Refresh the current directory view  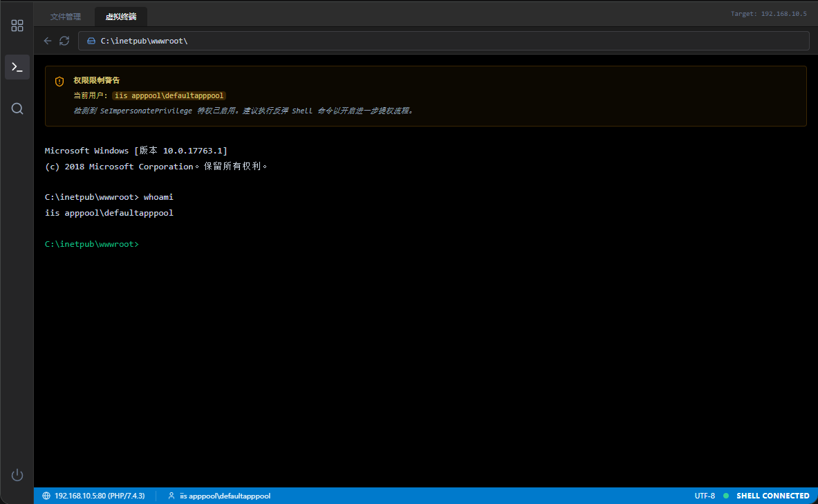point(64,41)
